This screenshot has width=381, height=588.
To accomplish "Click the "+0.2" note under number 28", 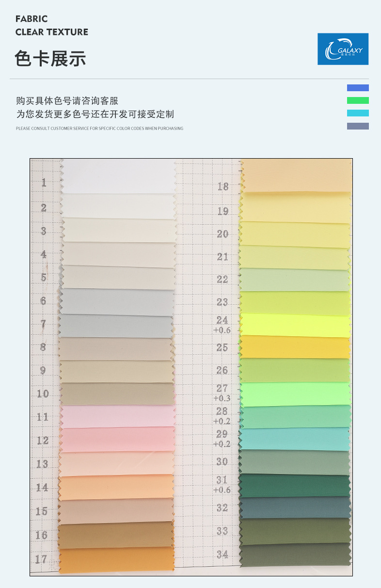I will pyautogui.click(x=222, y=421).
